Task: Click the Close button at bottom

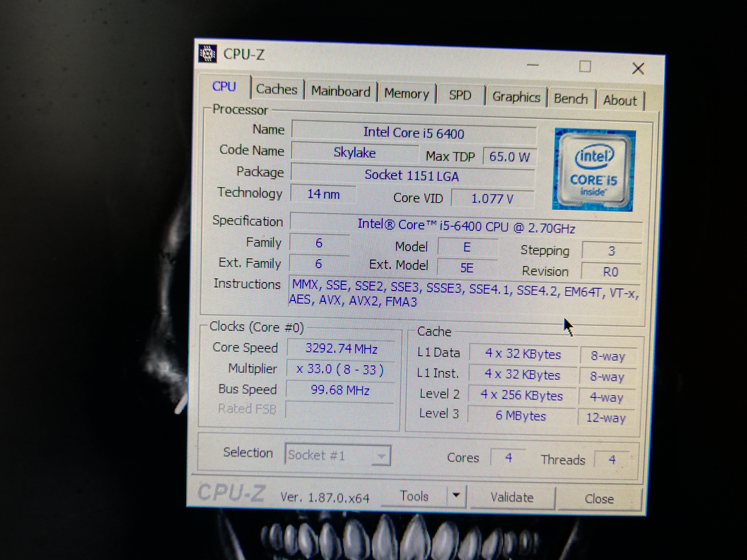Action: [599, 499]
